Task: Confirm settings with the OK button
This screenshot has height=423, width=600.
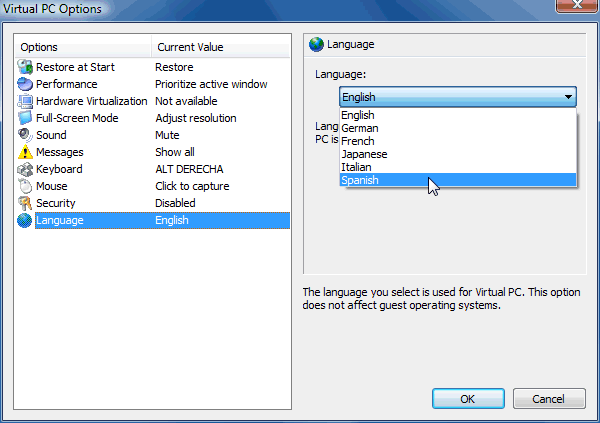Action: pyautogui.click(x=468, y=399)
